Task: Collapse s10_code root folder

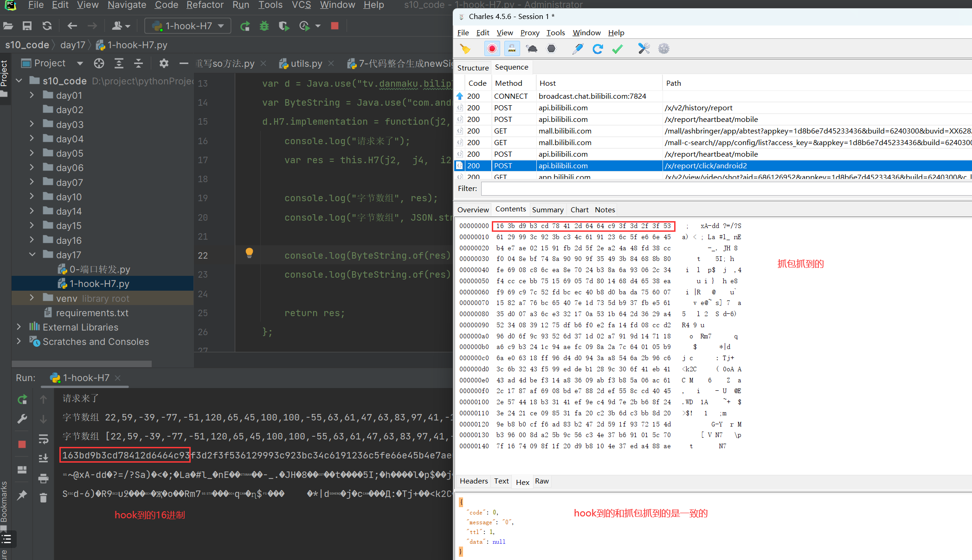Action: pos(19,81)
